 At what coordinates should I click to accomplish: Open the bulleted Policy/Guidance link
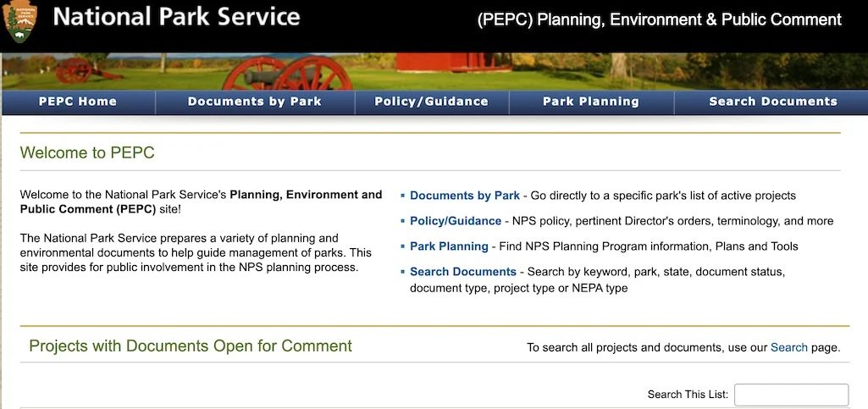[455, 221]
